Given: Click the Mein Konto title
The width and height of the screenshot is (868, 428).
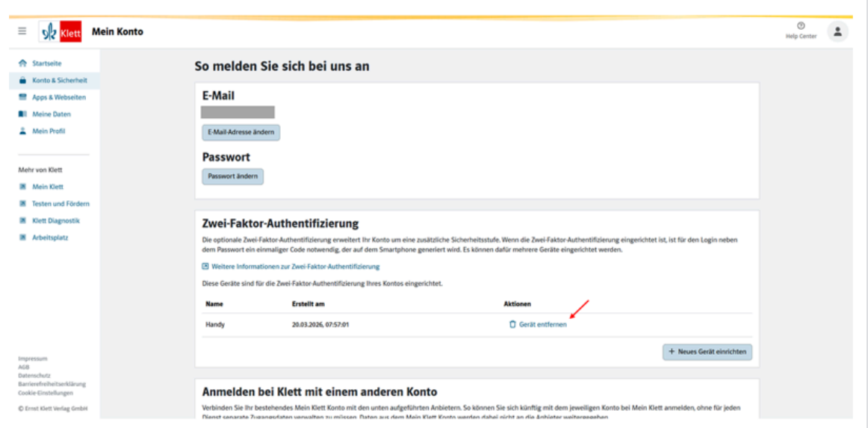Looking at the screenshot, I should coord(117,31).
